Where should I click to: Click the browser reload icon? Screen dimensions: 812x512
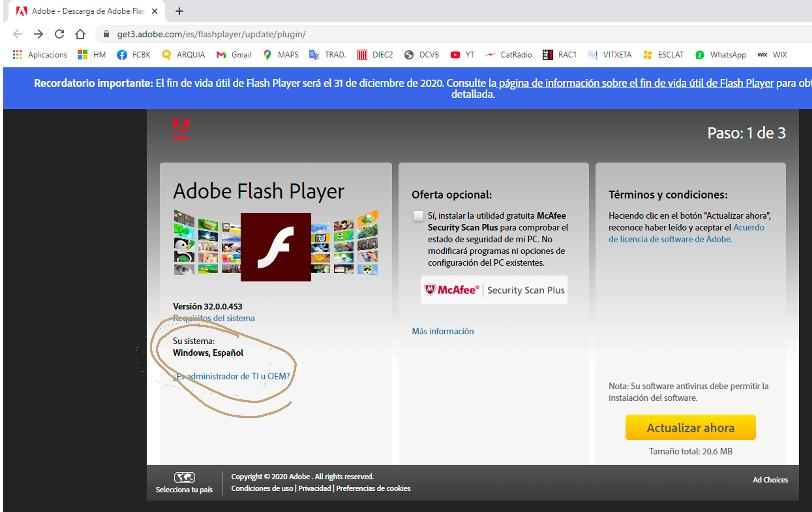[59, 34]
